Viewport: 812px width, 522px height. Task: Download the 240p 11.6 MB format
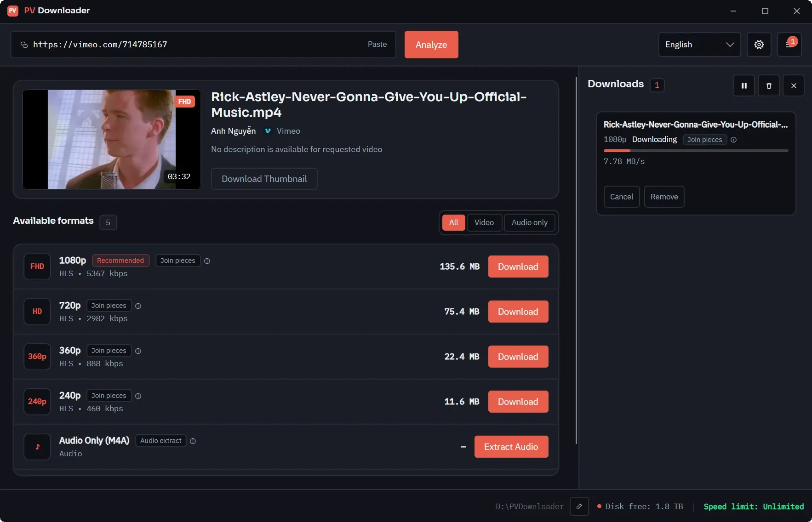tap(518, 402)
